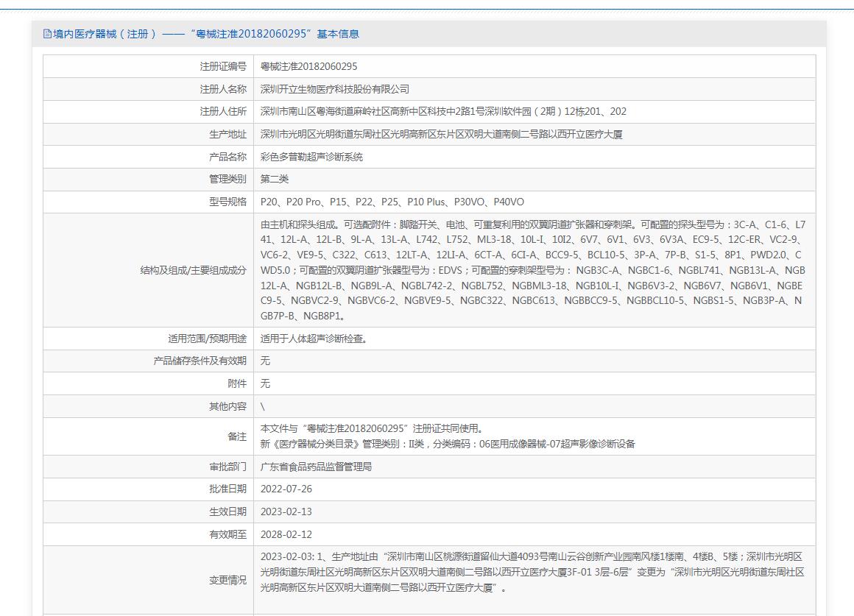Click product name 彩色多普勒超声诊断系统
854x616 pixels.
click(x=311, y=157)
